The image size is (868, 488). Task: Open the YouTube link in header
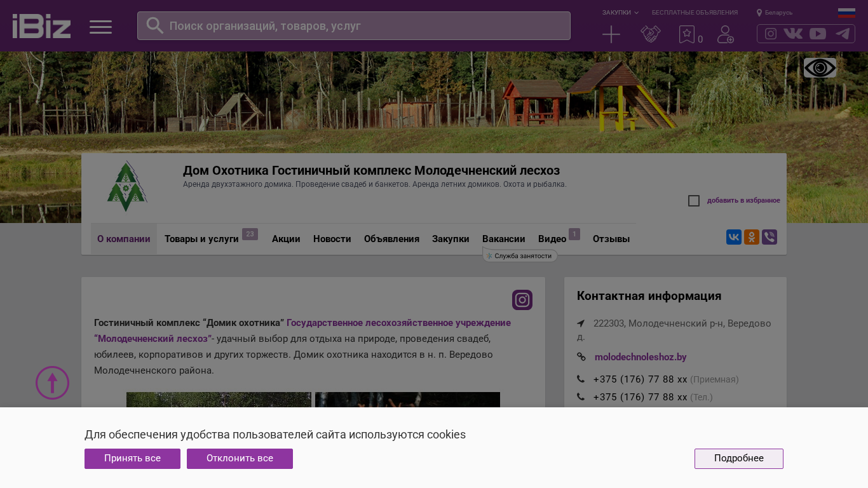pyautogui.click(x=817, y=34)
